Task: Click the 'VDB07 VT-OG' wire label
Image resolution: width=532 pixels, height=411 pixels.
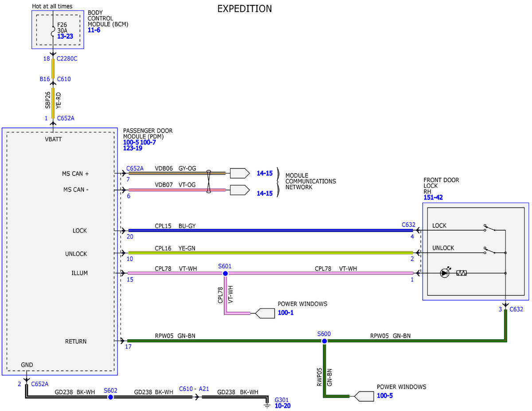Action: [x=175, y=184]
